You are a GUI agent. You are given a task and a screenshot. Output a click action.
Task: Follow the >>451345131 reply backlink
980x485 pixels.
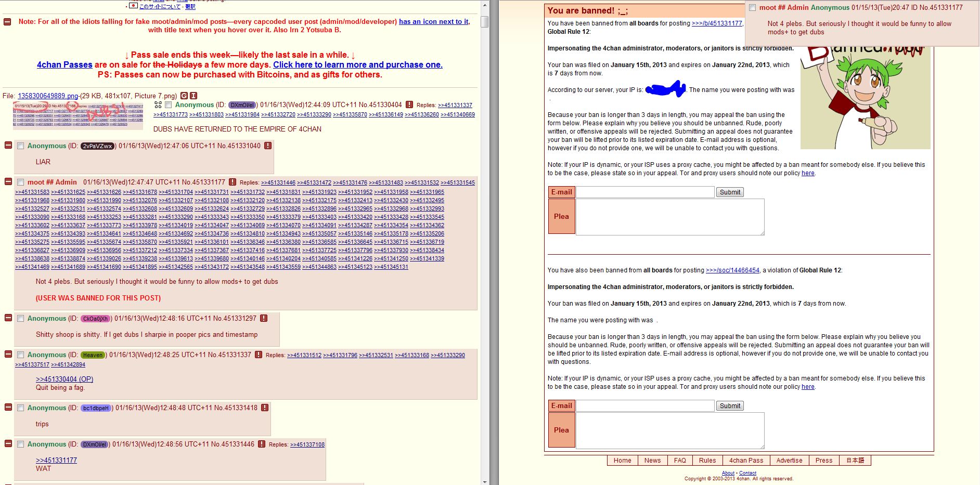point(391,267)
